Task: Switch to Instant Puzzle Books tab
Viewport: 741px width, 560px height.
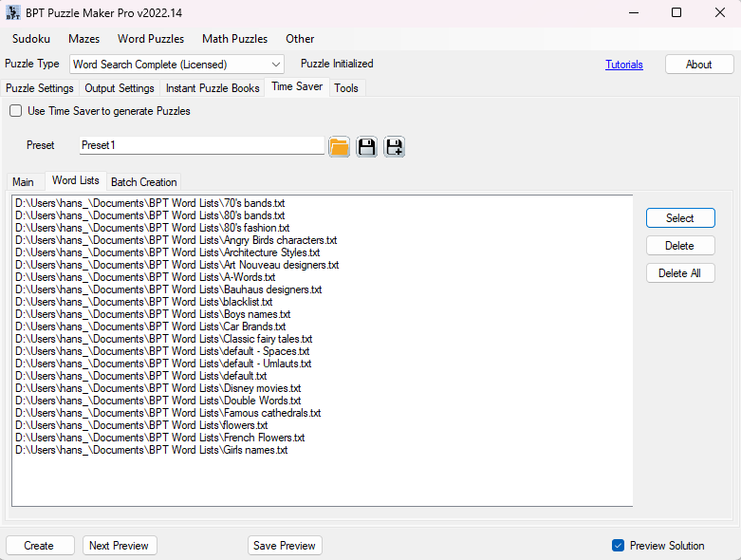Action: (x=213, y=88)
